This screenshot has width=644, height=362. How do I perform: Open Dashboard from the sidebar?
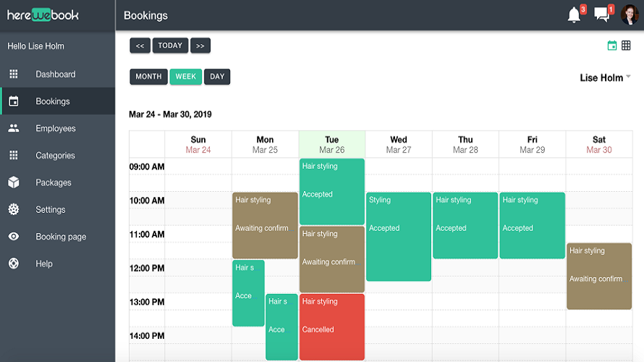pos(57,74)
